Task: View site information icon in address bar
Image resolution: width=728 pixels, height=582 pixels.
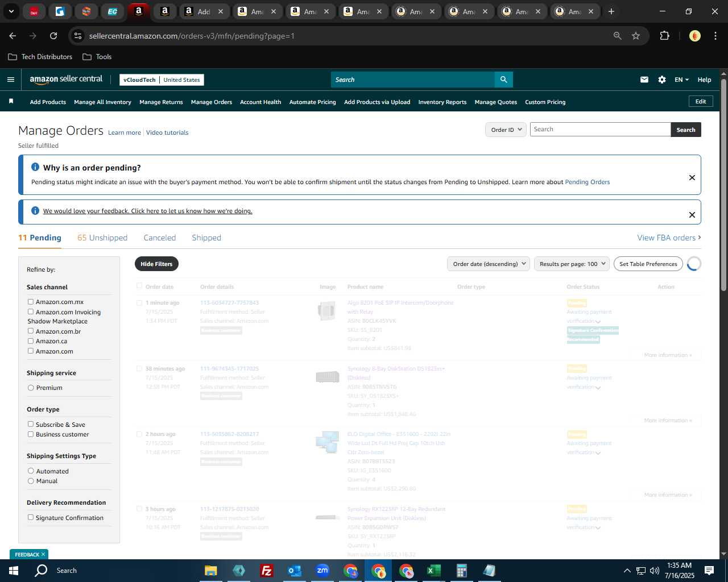Action: 78,36
